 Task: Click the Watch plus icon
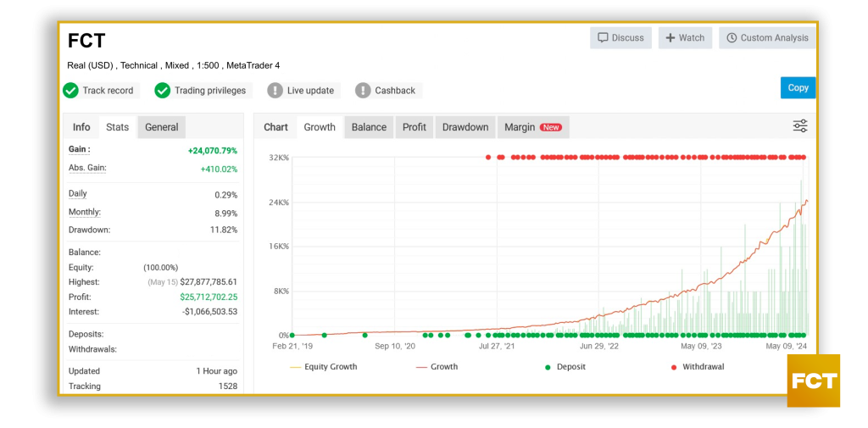(x=670, y=38)
